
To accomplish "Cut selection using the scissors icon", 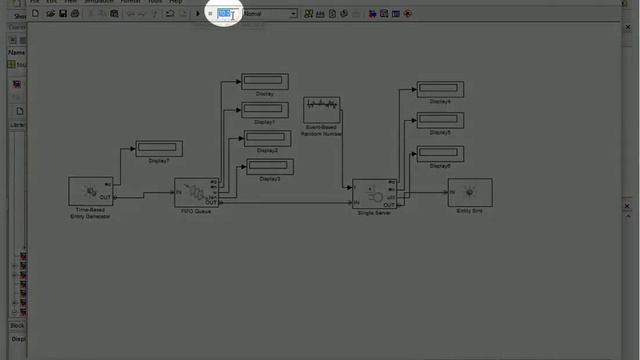I will (91, 14).
